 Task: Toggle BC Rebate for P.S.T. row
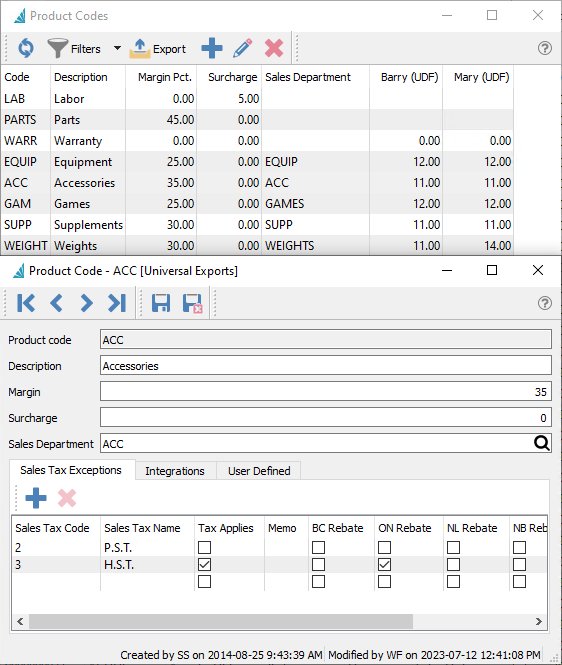point(319,548)
